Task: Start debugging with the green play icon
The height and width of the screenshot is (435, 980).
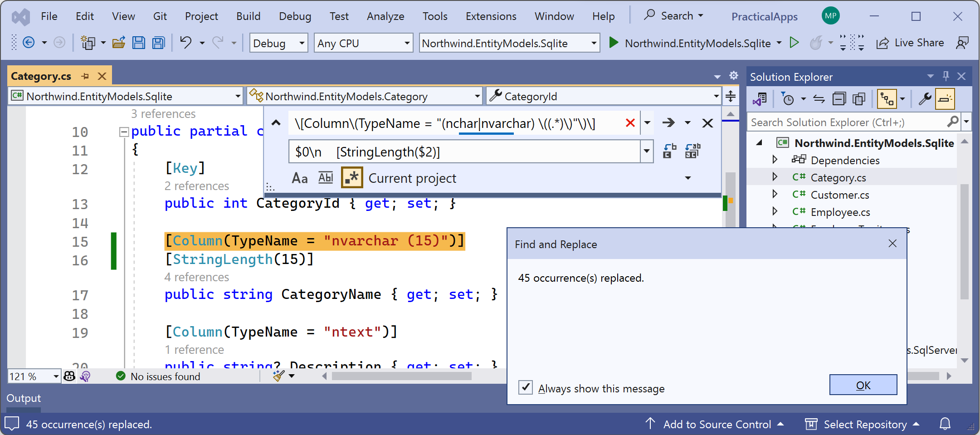Action: 614,43
